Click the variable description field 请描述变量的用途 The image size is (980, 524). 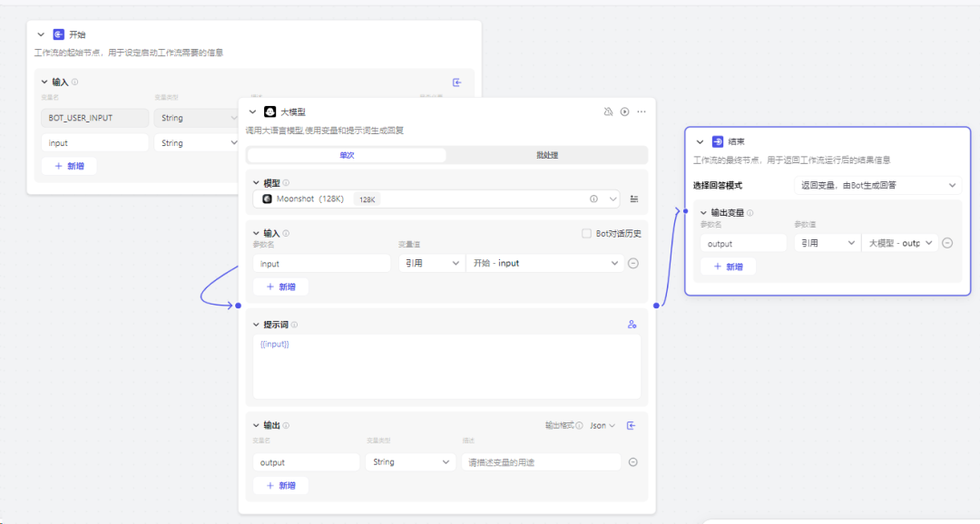(541, 462)
